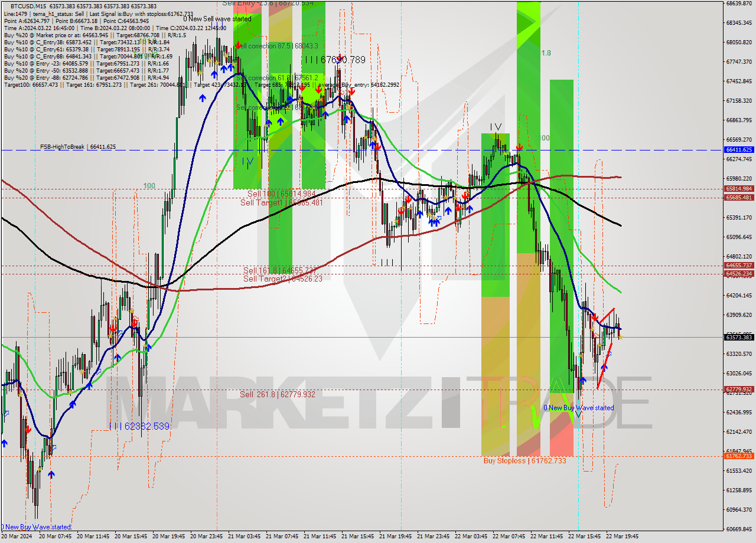
Task: Click 'Sell Target2 | 64526.23' label
Action: tap(283, 279)
